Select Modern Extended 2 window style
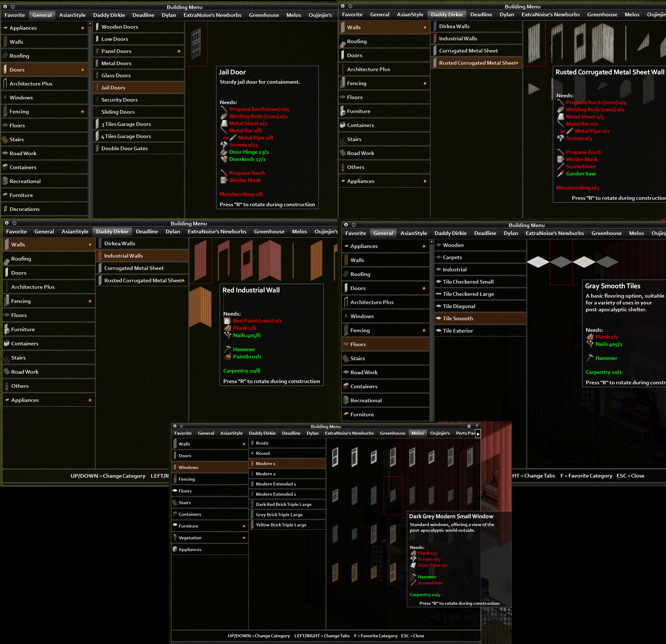Screen dimensions: 666x644 click(287, 494)
